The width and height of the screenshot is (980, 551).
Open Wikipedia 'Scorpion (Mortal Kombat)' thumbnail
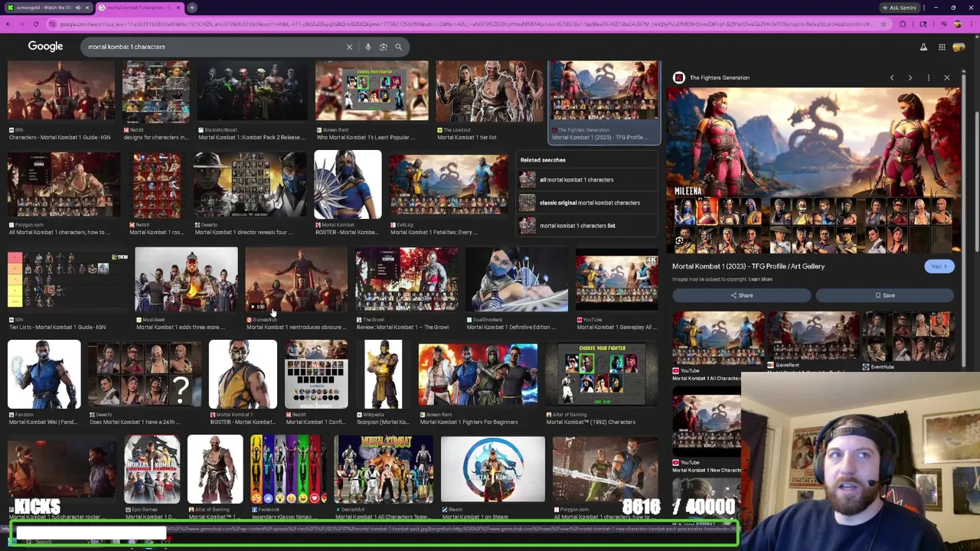383,375
